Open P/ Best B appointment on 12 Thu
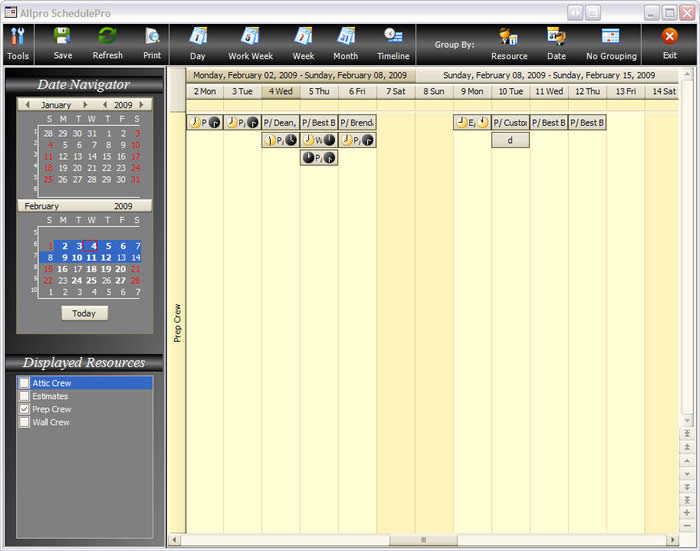The image size is (700, 551). 587,122
